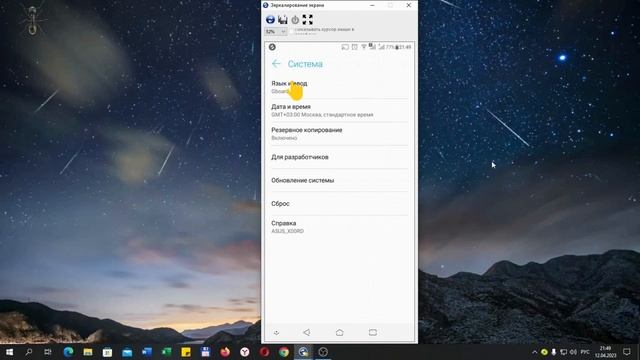
Task: Go back using arrow beside Система
Action: [x=276, y=64]
